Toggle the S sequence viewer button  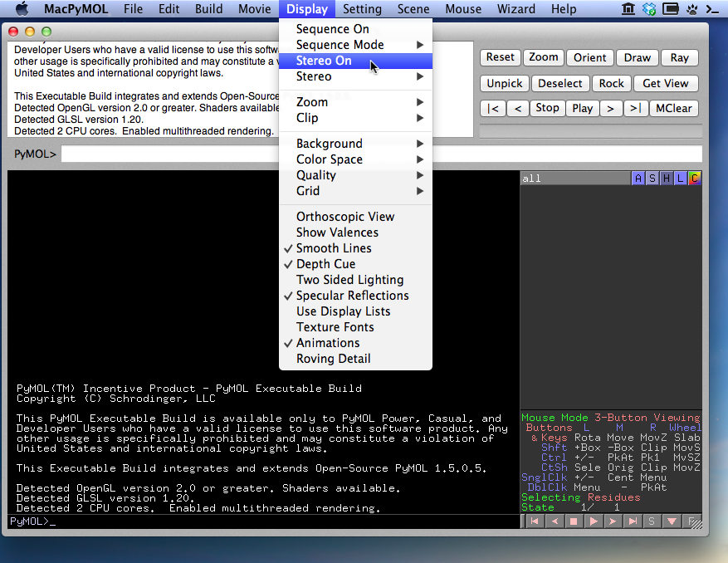click(x=652, y=521)
